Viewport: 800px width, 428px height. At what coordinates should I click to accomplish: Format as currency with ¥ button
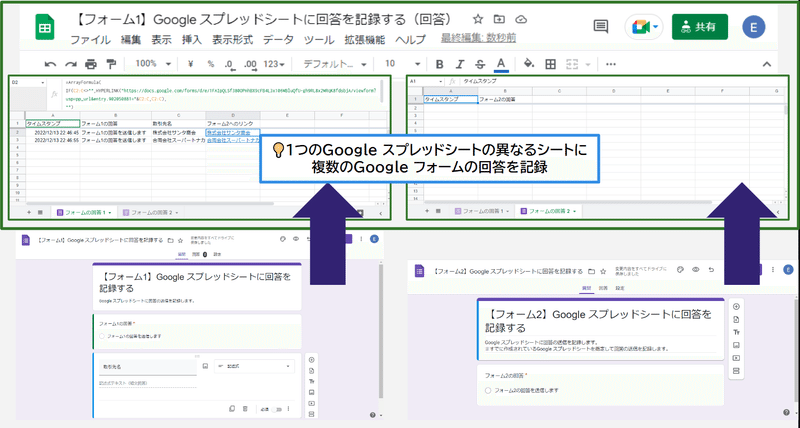tap(191, 64)
